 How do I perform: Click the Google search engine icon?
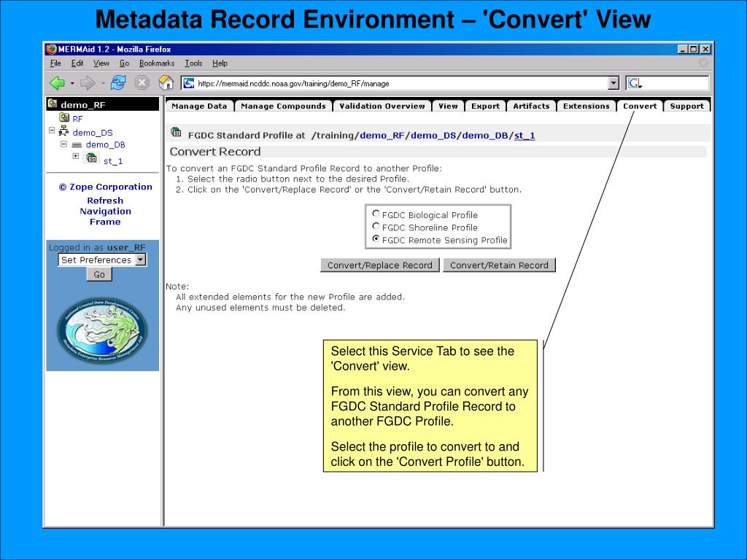[634, 83]
